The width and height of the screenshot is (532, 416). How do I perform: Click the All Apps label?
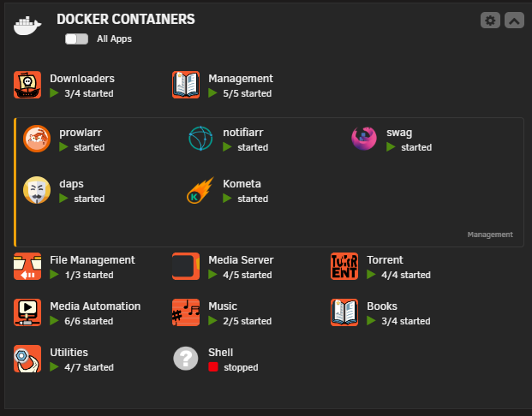point(114,39)
